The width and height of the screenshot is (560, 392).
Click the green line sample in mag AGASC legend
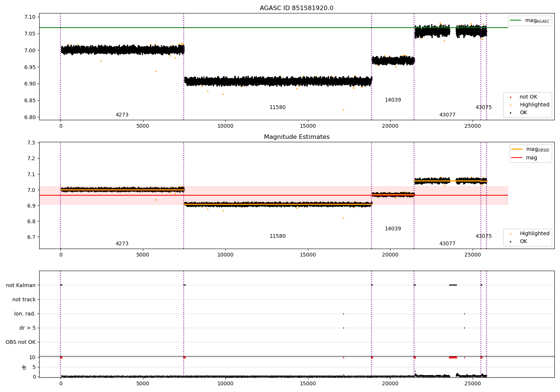pos(515,21)
